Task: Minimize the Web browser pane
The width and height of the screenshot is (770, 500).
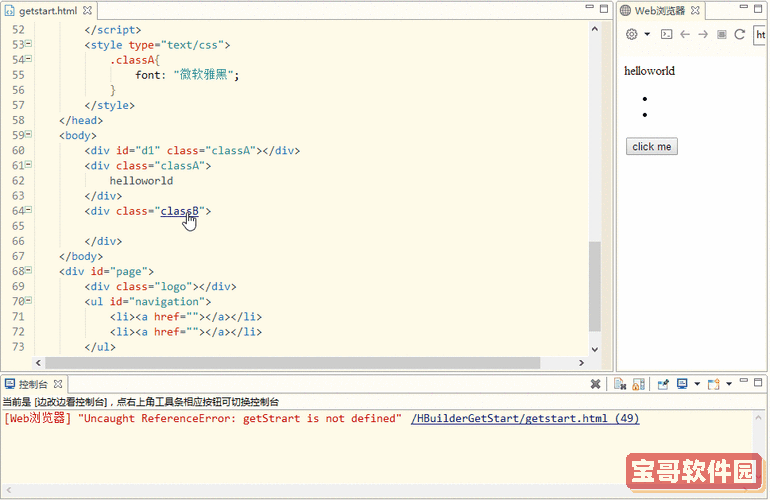Action: [x=743, y=7]
